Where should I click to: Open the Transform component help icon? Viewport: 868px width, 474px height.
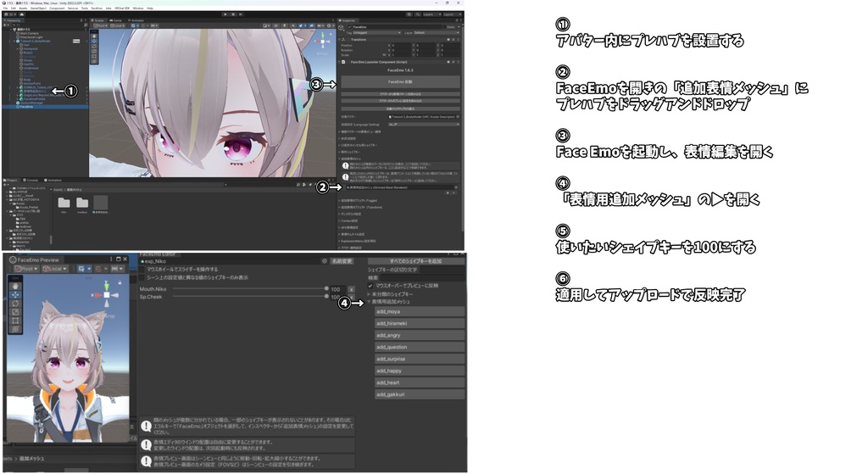pyautogui.click(x=449, y=39)
